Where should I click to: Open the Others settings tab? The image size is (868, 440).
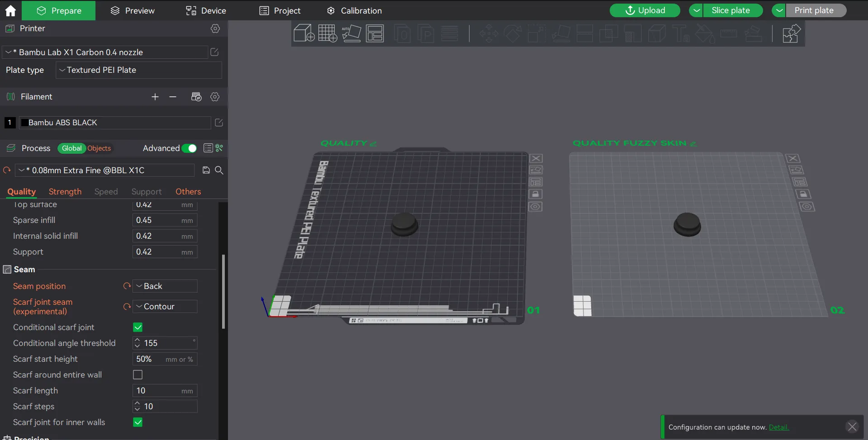[188, 192]
